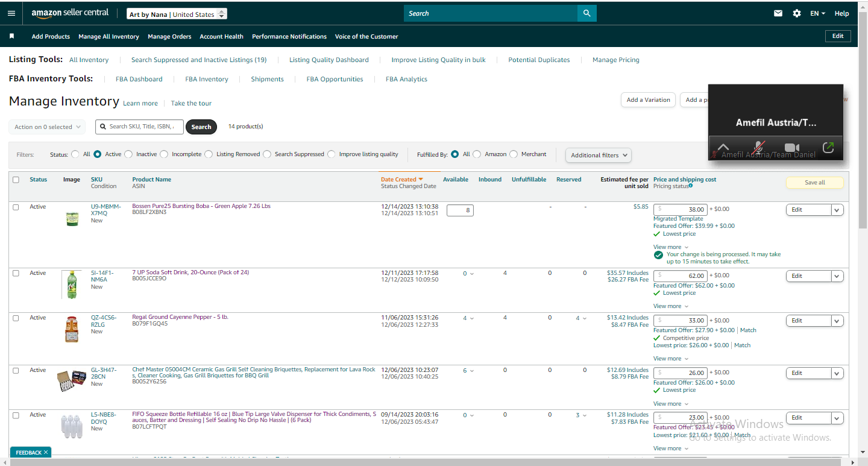This screenshot has height=466, width=868.
Task: Open 7 UP Soda product thumbnail
Action: tap(72, 285)
